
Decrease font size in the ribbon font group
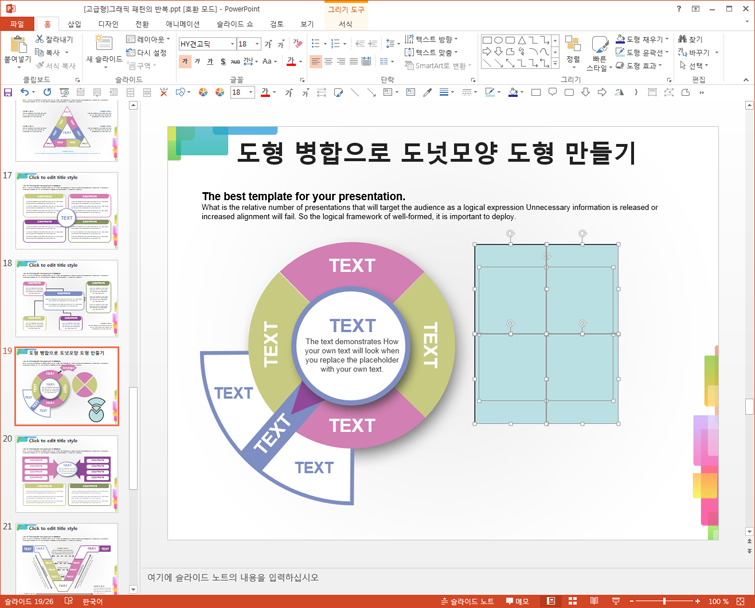(281, 44)
